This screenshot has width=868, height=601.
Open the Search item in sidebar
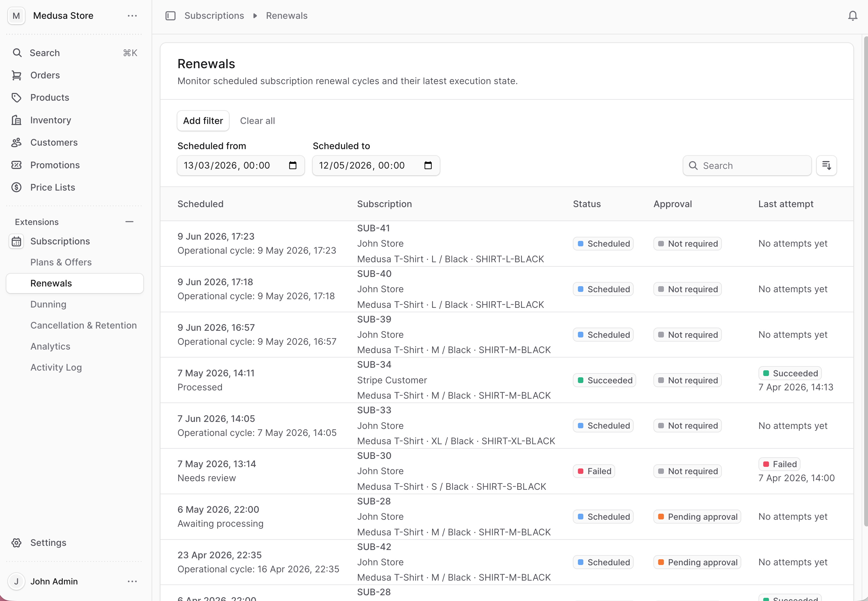(x=75, y=53)
